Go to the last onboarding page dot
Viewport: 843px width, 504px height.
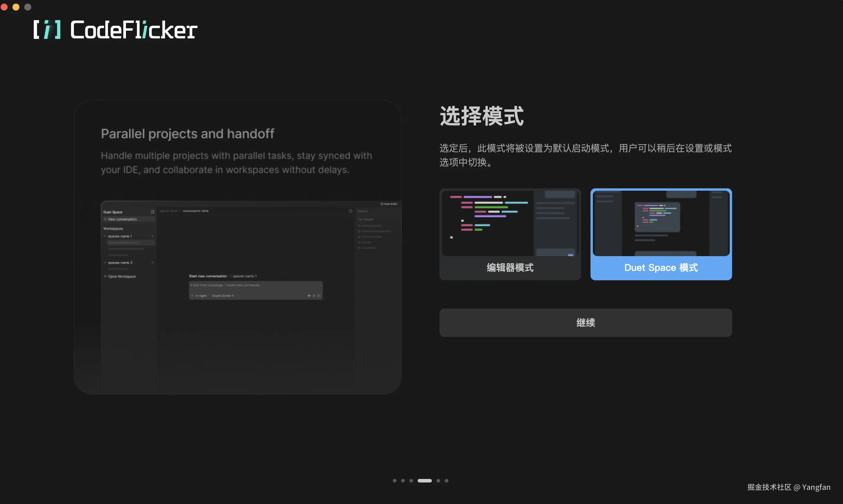point(447,480)
